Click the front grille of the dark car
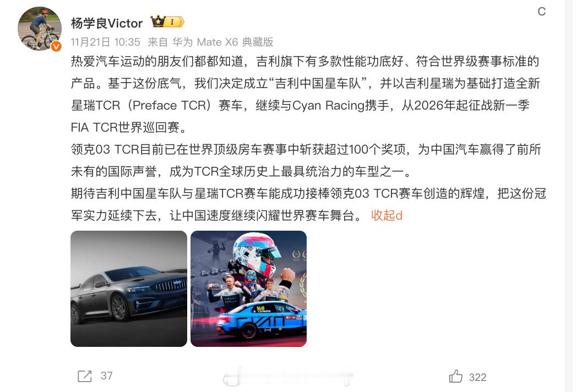 171,285
